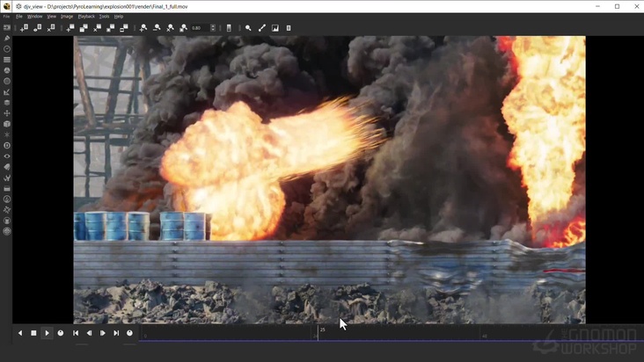The height and width of the screenshot is (362, 644).
Task: Open the Playback menu
Action: (x=86, y=17)
